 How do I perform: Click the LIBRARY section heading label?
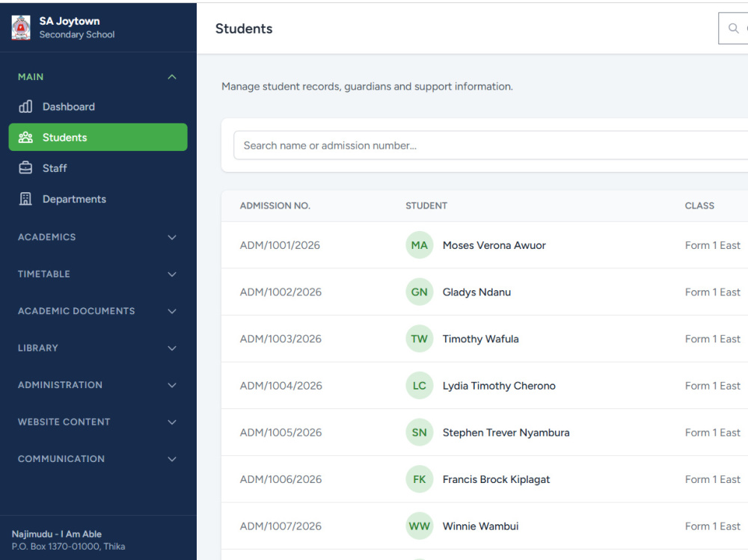tap(37, 348)
